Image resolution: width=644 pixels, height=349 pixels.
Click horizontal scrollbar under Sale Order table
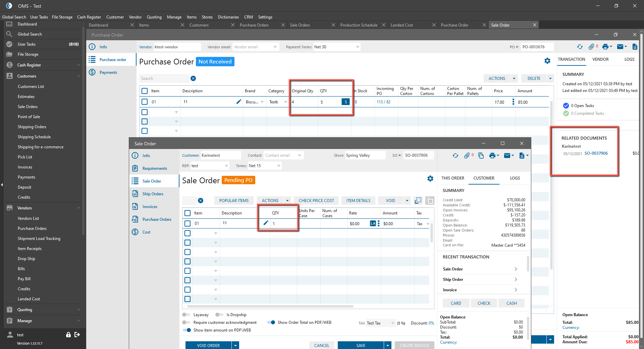270,306
